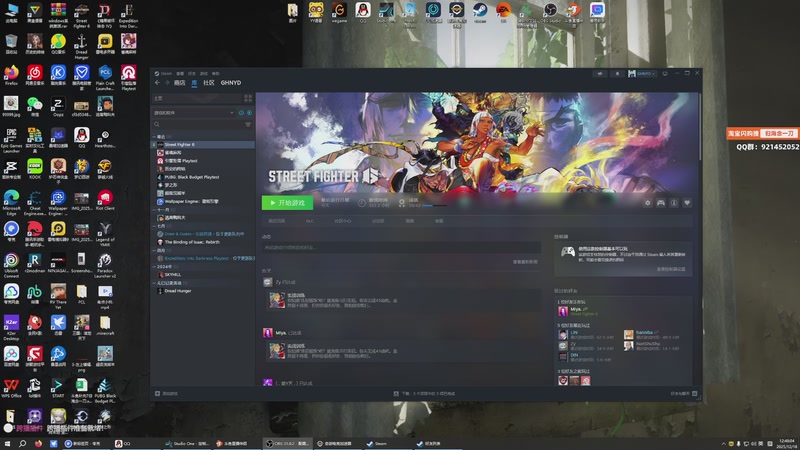Click the library search field
Image resolution: width=800 pixels, height=450 pixels.
click(198, 124)
